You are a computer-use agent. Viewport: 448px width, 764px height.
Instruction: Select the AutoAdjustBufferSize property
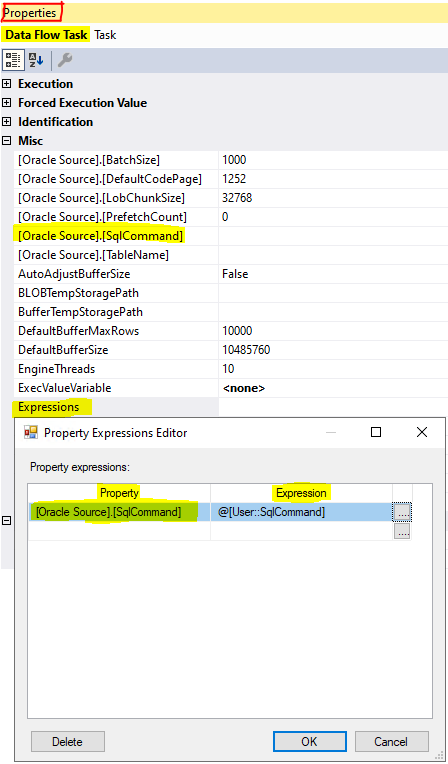(x=74, y=274)
